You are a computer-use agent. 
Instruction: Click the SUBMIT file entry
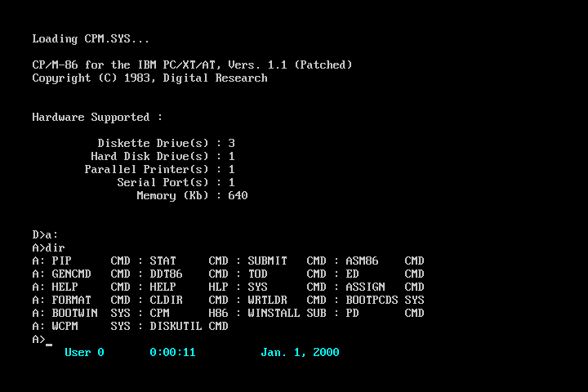tap(287, 261)
